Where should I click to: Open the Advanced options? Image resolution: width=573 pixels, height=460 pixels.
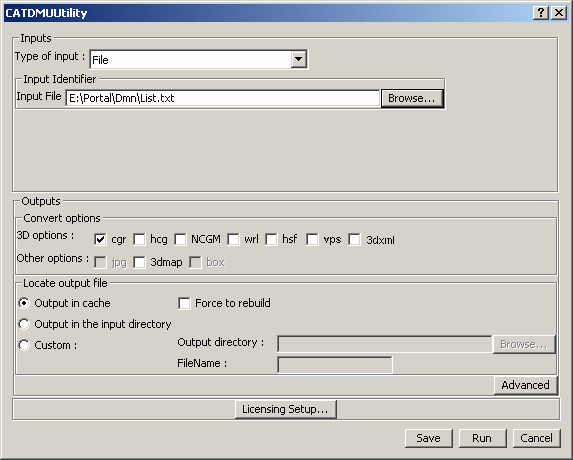pyautogui.click(x=525, y=385)
